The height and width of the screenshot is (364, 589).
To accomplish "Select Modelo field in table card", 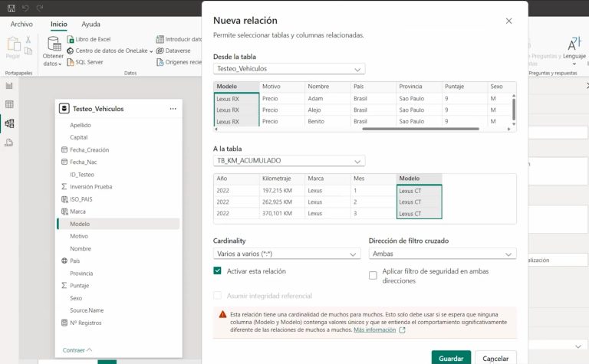I will pos(118,224).
